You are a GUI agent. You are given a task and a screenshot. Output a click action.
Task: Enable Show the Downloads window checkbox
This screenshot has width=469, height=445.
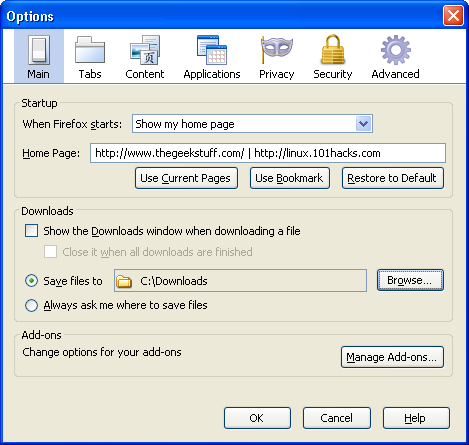(x=31, y=231)
